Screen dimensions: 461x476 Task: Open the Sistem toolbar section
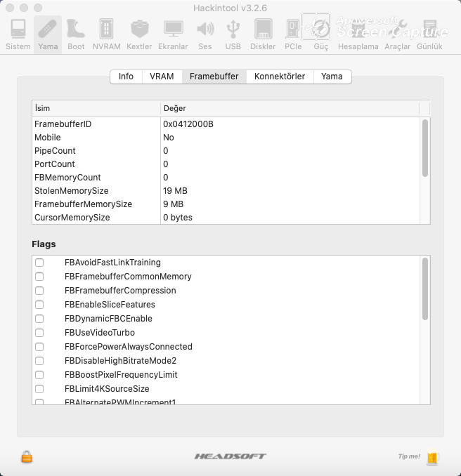(18, 34)
